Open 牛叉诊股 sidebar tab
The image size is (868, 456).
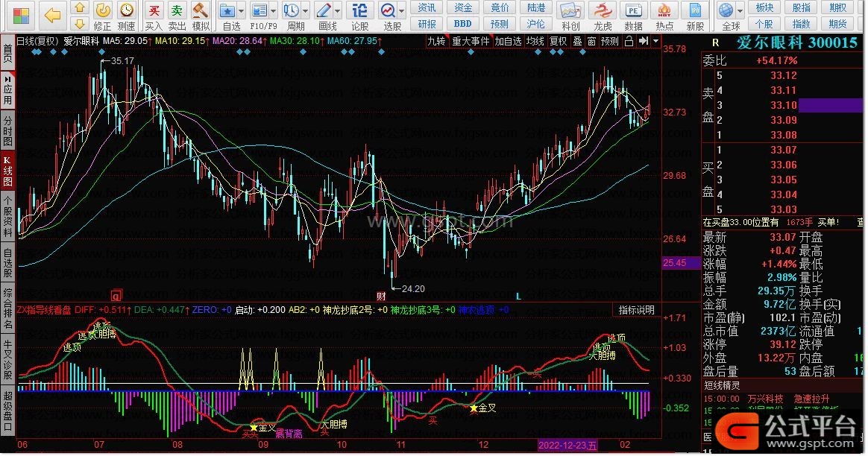pyautogui.click(x=7, y=360)
